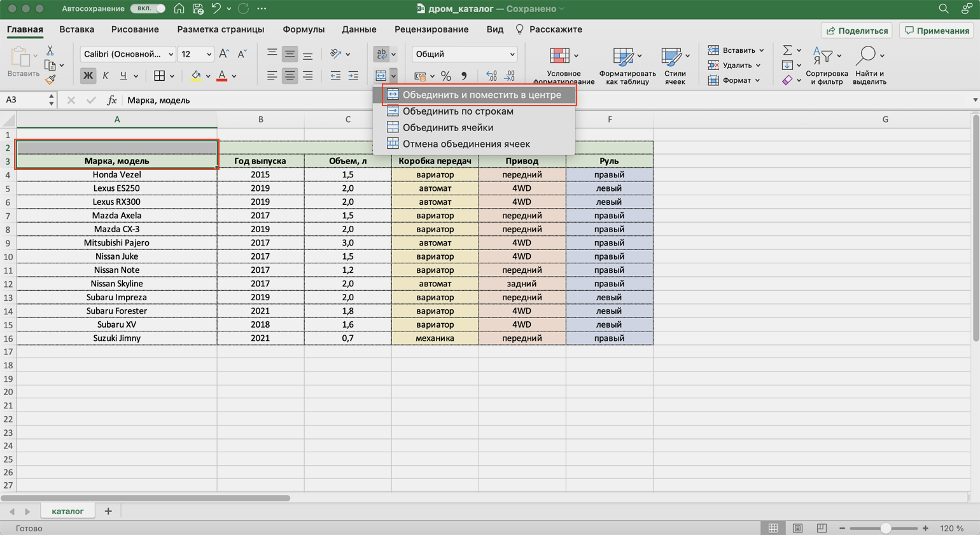Expand the formula bar chevron
This screenshot has width=980, height=535.
975,100
